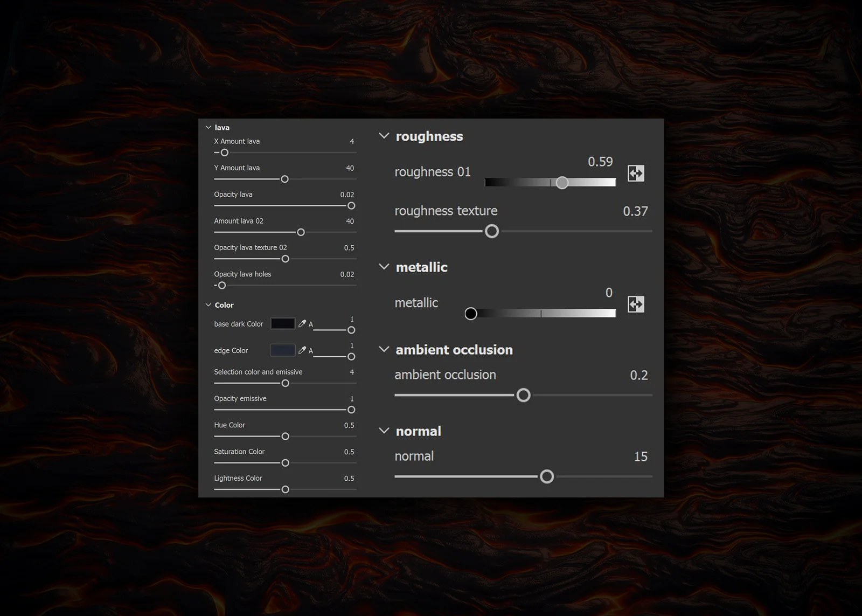Select the eyedropper beside base dark Color

[x=302, y=323]
